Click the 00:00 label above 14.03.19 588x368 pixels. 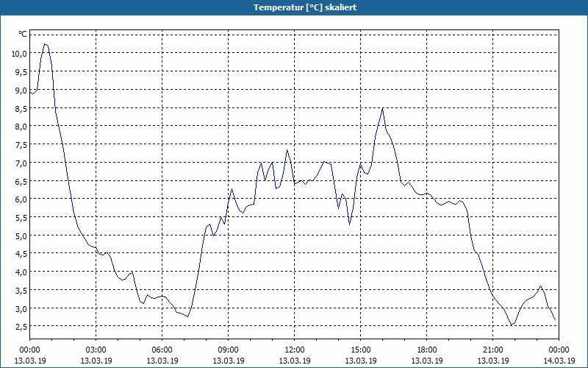559,350
